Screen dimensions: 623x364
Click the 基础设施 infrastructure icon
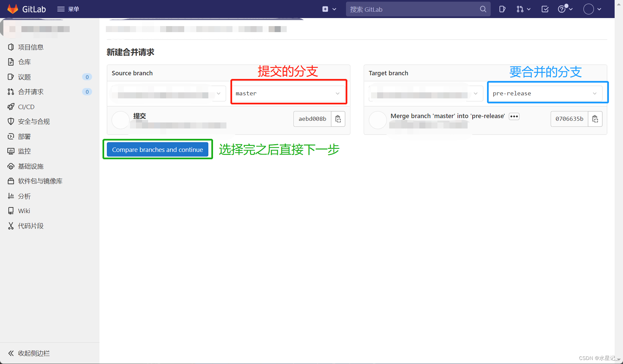pos(11,166)
